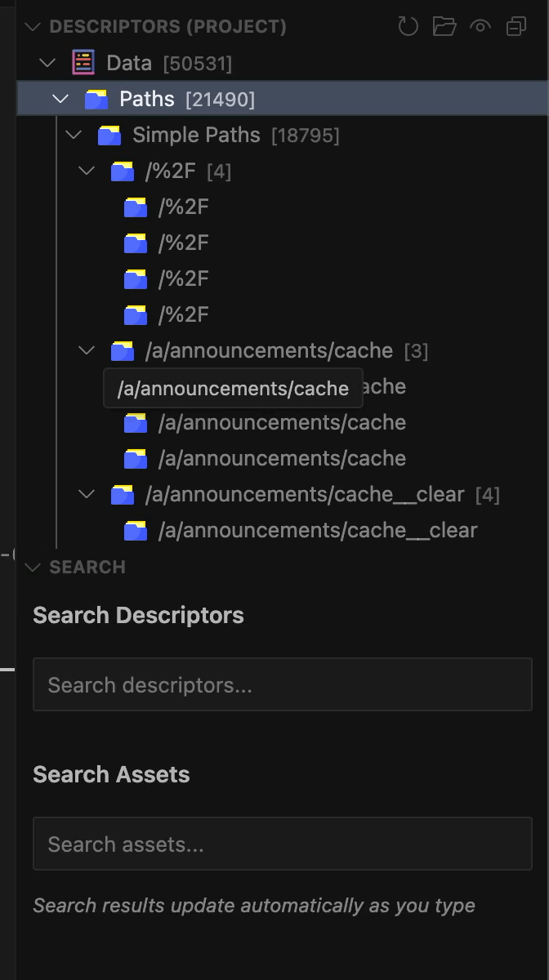
Task: Click the open folder icon in header
Action: pyautogui.click(x=444, y=27)
